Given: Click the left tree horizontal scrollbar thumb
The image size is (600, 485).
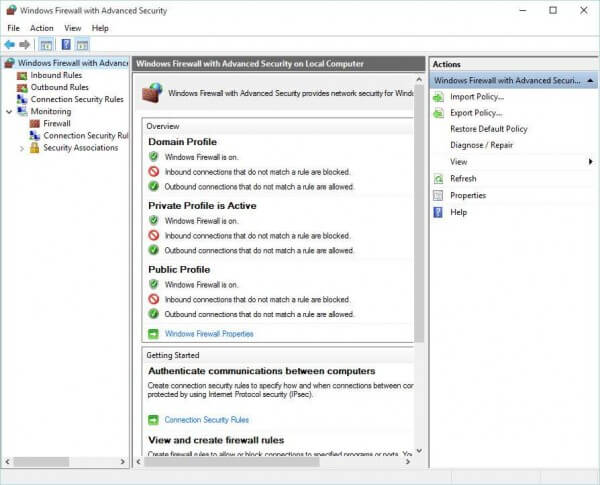Looking at the screenshot, I should (x=41, y=462).
